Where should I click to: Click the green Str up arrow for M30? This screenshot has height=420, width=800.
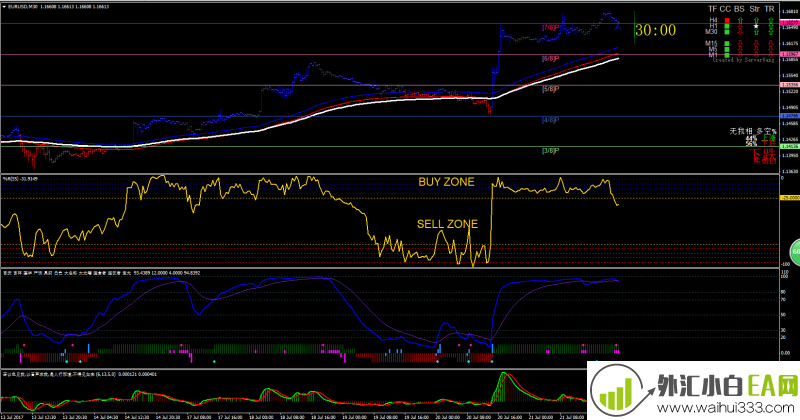tap(756, 32)
